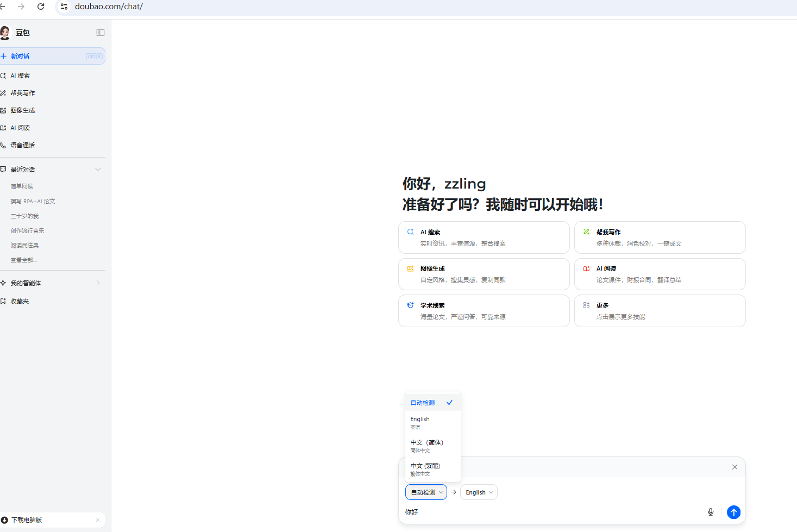Screen dimensions: 797x532
Task: Click the 最近对话 chat bubble icon
Action: click(3, 170)
